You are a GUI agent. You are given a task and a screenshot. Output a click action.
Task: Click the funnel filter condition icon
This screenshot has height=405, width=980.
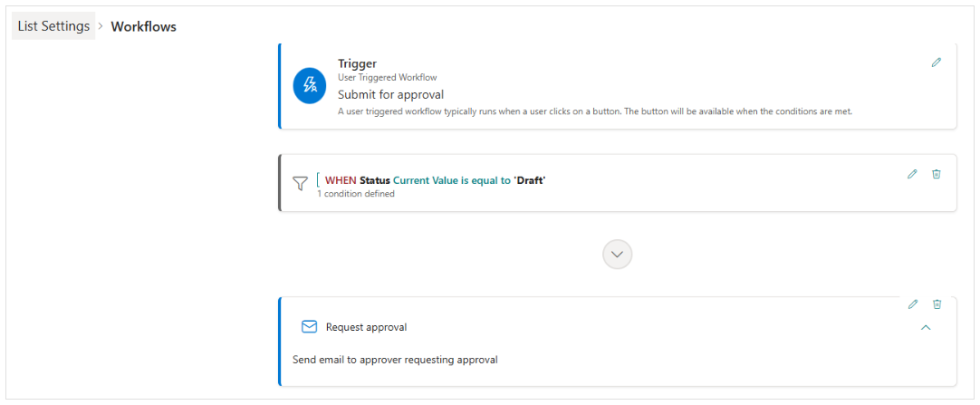301,183
